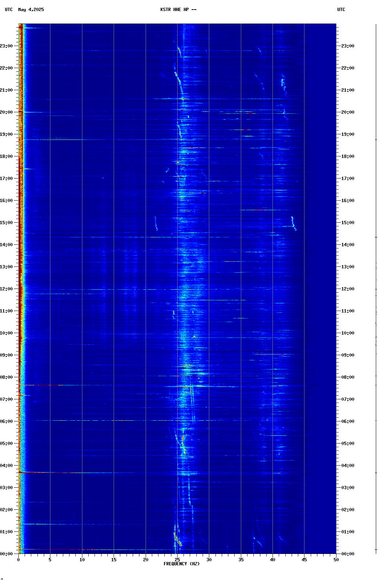Click '00:00' on the right time axis
Viewport: 392px width, 583px height.
coord(348,554)
